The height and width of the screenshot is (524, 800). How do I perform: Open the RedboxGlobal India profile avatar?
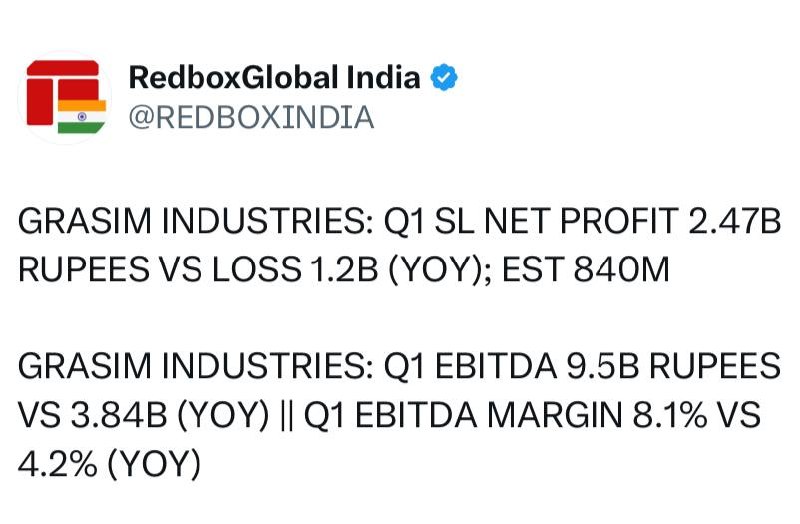coord(65,97)
